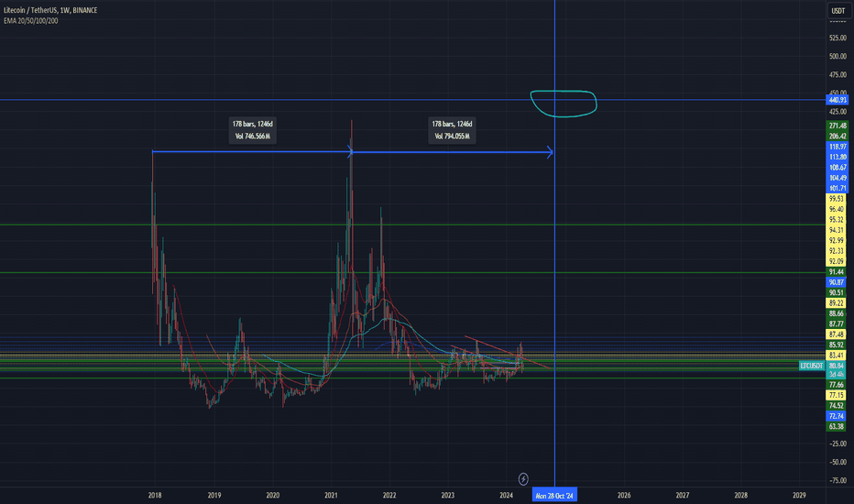The height and width of the screenshot is (504, 854).
Task: Click the lightning bolt event icon near 2024
Action: [x=523, y=479]
